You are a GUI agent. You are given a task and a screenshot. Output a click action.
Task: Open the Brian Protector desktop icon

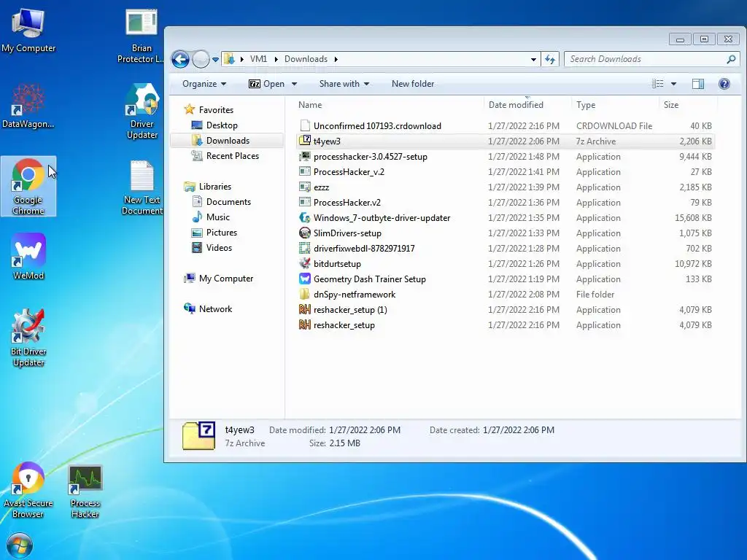[x=142, y=36]
